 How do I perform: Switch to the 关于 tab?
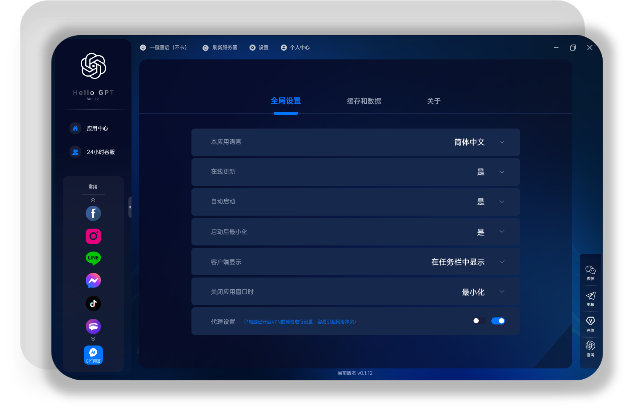click(x=433, y=101)
